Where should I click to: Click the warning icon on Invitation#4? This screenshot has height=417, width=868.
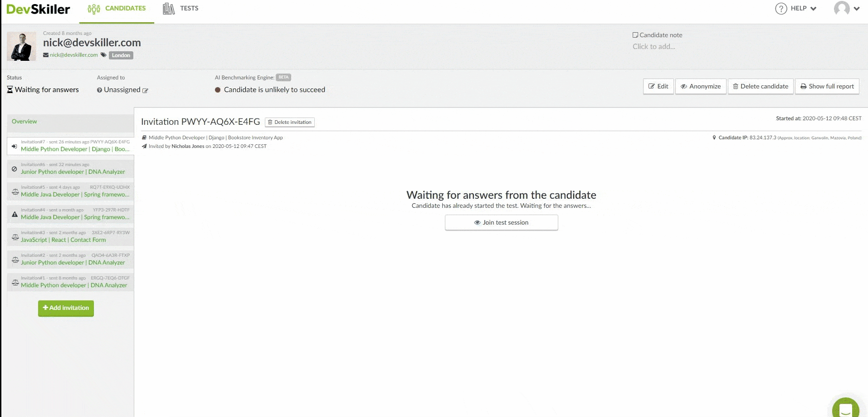(15, 214)
